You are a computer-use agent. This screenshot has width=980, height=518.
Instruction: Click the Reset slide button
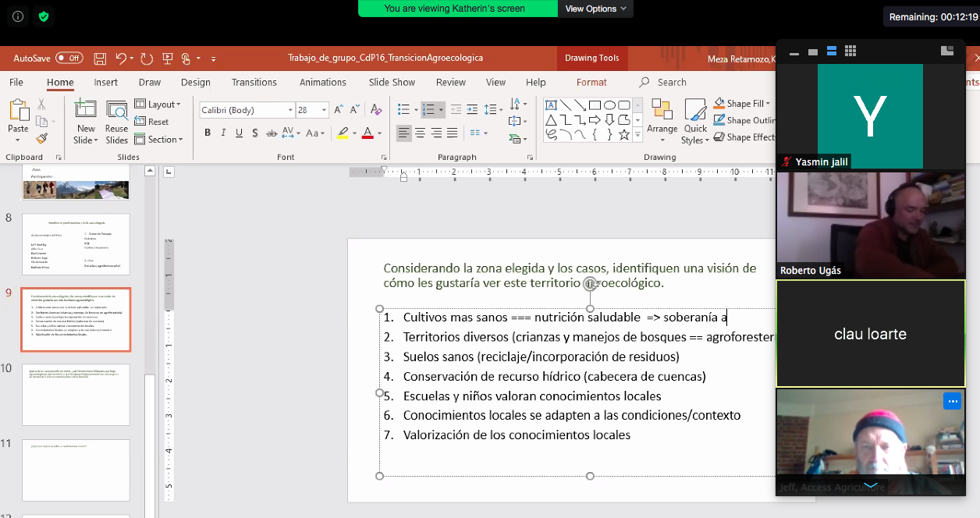(x=152, y=122)
